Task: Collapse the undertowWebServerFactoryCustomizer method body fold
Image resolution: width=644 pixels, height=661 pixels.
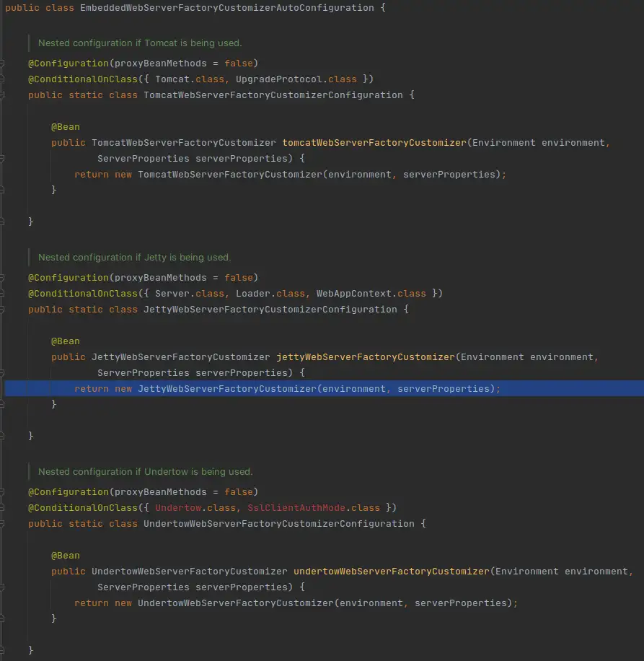Action: click(2, 587)
